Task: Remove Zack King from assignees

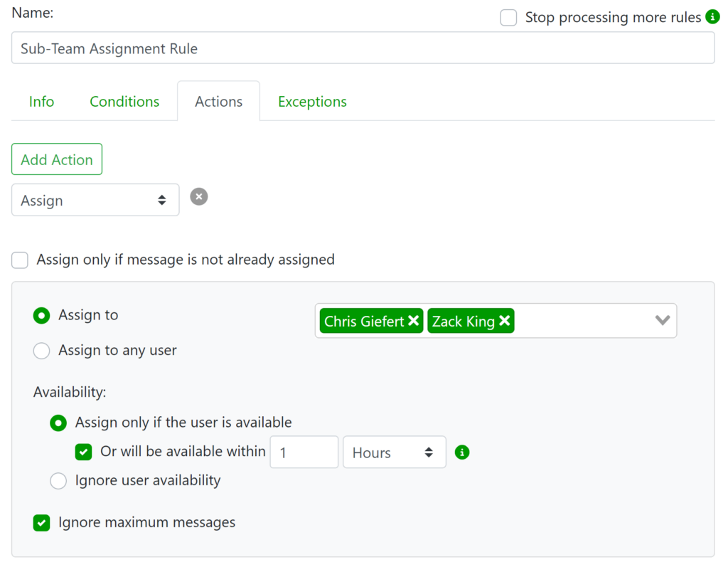Action: (505, 321)
